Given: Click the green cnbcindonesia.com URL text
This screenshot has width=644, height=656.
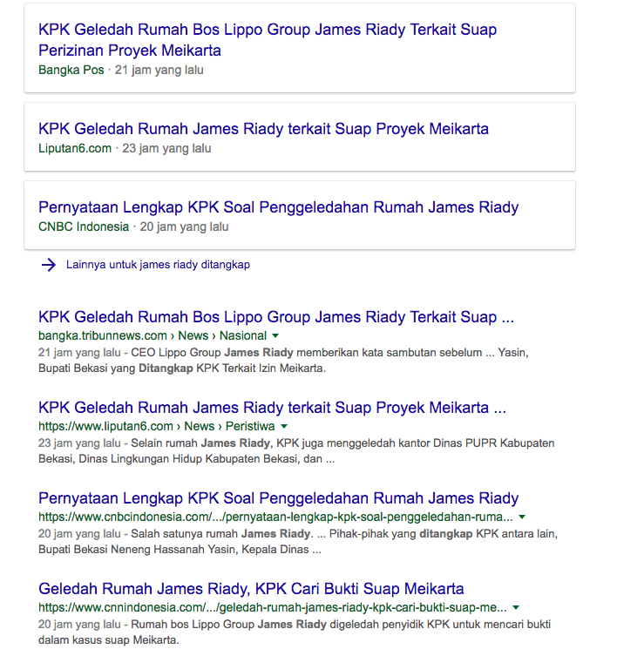Looking at the screenshot, I should point(275,517).
